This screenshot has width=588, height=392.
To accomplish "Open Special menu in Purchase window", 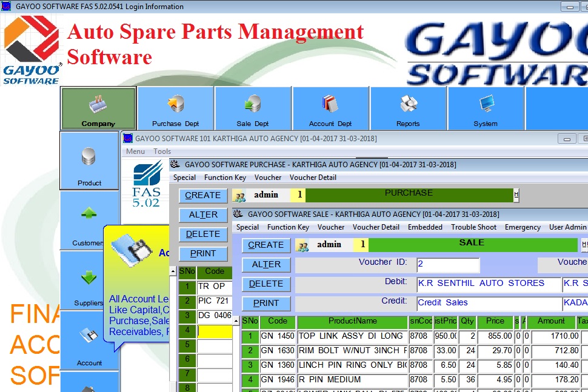I will 184,178.
